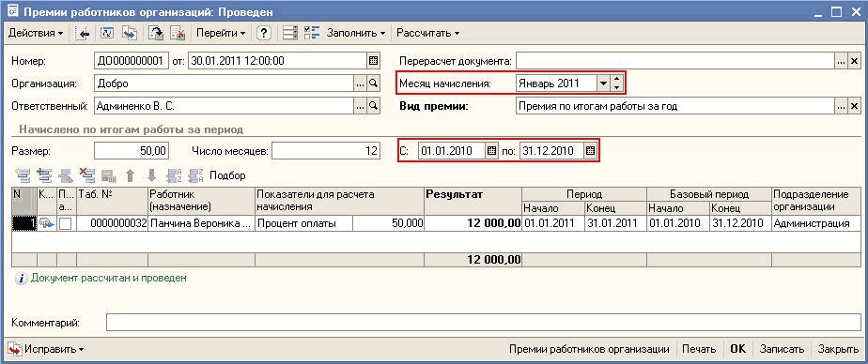Clear the Перерасчет документа field
Viewport: 868px width, 364px height.
pos(854,61)
